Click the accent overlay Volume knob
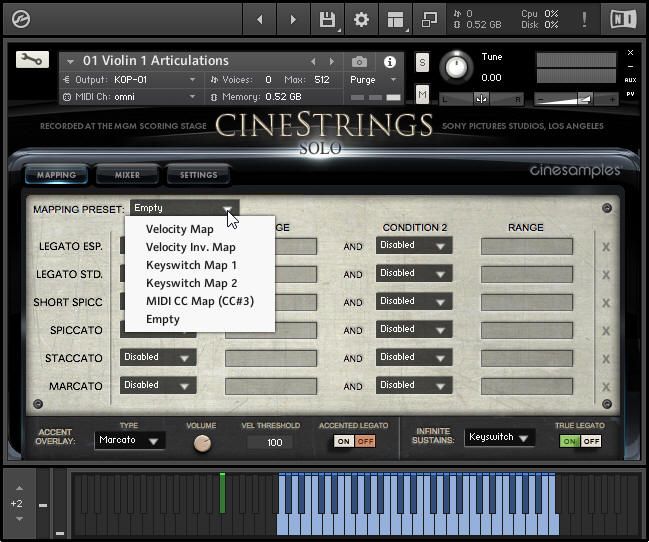 (202, 444)
